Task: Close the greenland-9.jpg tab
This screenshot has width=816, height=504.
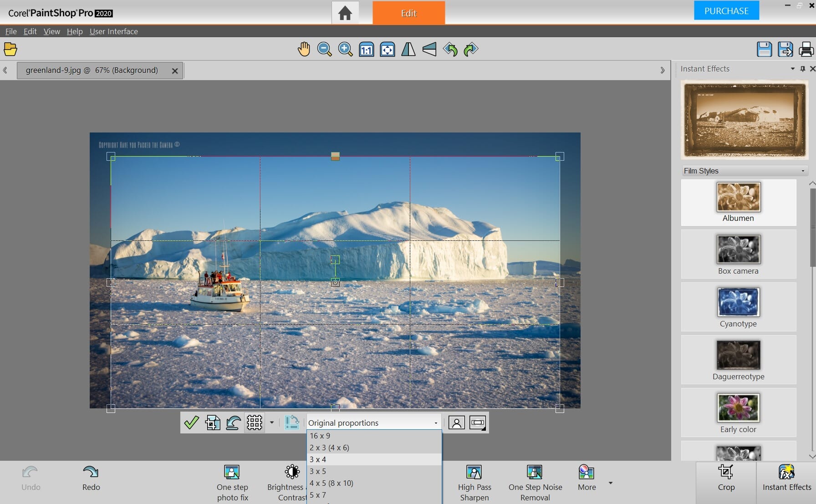Action: [x=175, y=71]
